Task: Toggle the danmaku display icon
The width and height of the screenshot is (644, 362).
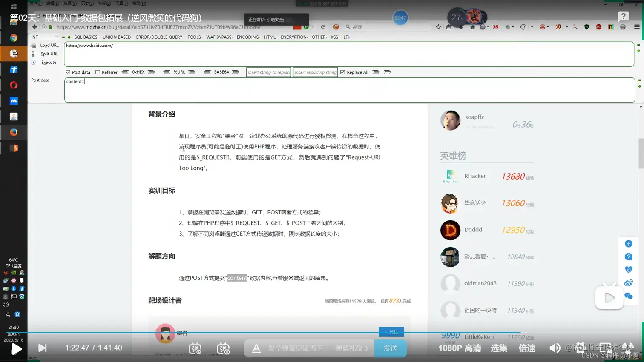Action: coord(195,348)
